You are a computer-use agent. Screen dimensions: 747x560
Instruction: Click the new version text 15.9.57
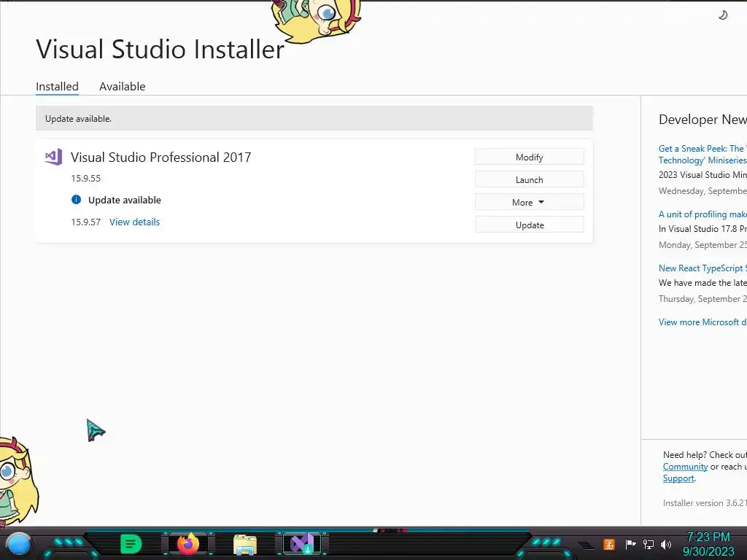coord(86,222)
